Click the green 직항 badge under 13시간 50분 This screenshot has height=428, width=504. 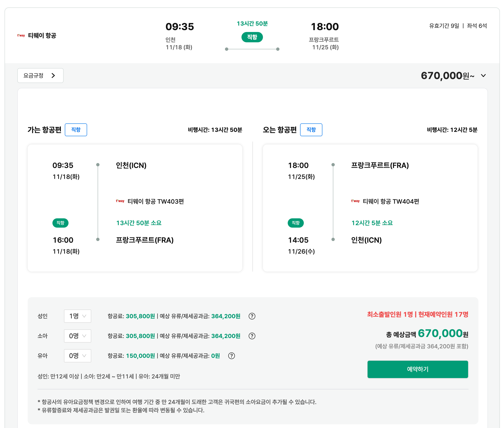coord(252,37)
